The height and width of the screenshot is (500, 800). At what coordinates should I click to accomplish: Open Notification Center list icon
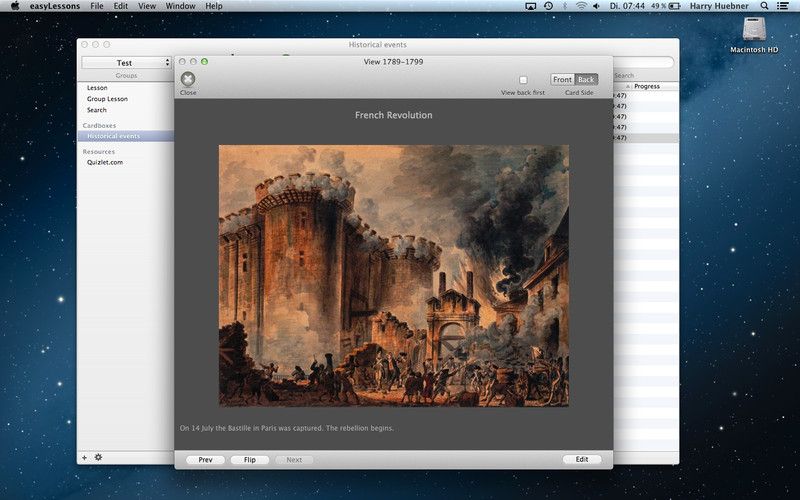782,6
